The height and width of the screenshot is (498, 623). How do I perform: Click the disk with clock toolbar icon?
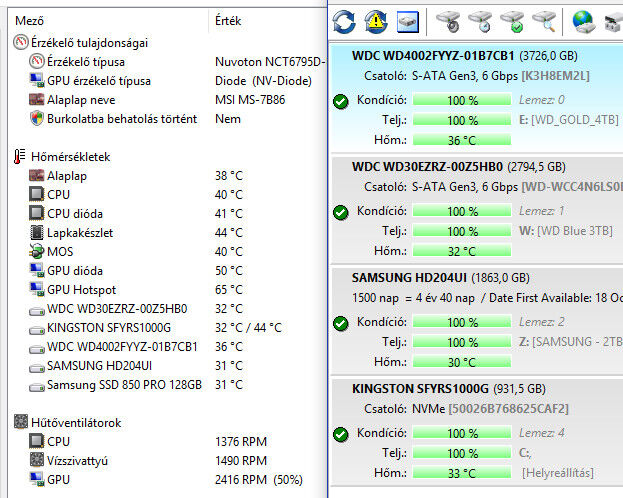480,21
